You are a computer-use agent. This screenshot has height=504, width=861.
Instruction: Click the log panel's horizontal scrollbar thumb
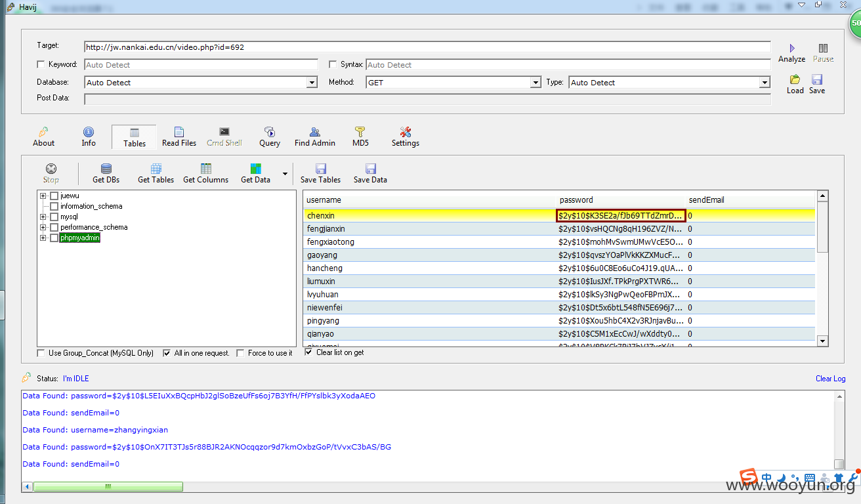pyautogui.click(x=108, y=487)
